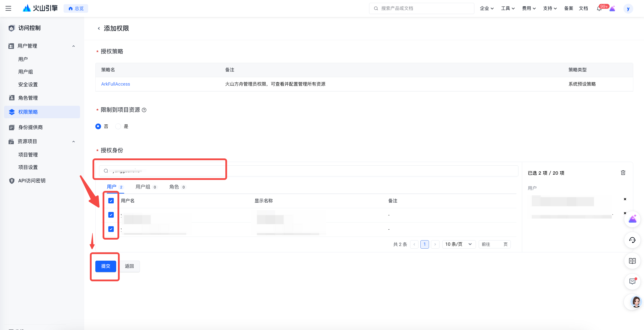The height and width of the screenshot is (330, 644).
Task: Uncheck the second user row checkbox
Action: click(111, 229)
